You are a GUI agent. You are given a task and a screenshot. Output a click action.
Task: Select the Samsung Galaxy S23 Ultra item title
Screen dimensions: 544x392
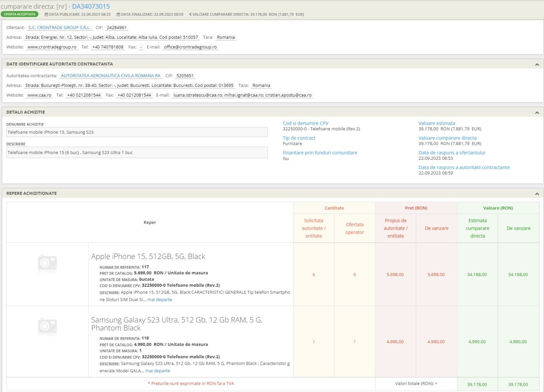tap(177, 324)
